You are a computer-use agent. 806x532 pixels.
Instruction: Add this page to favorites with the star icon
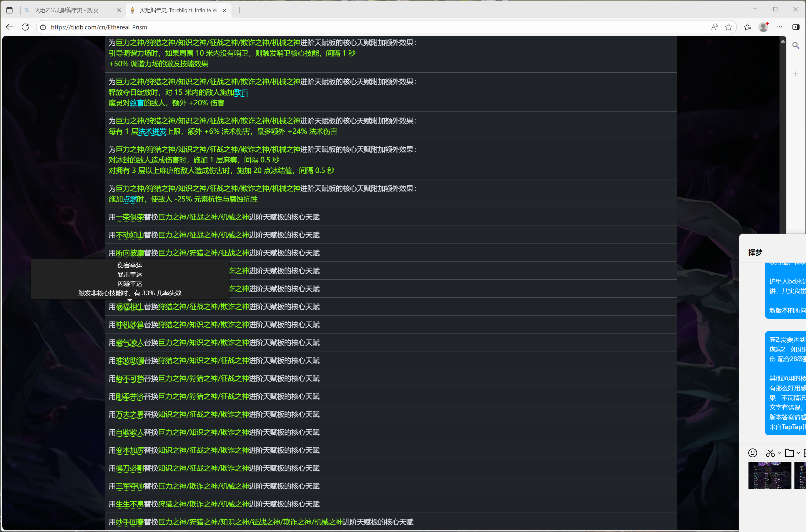pos(729,27)
